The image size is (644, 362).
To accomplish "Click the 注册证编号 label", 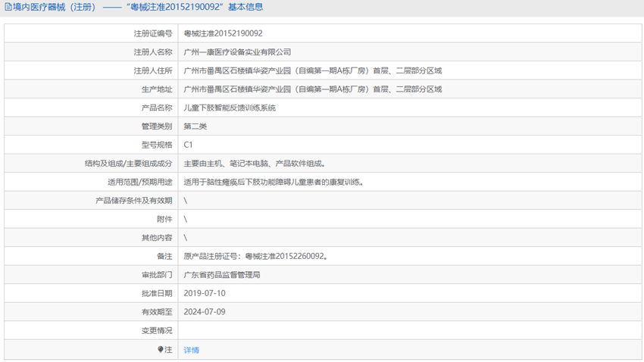I will pyautogui.click(x=153, y=33).
